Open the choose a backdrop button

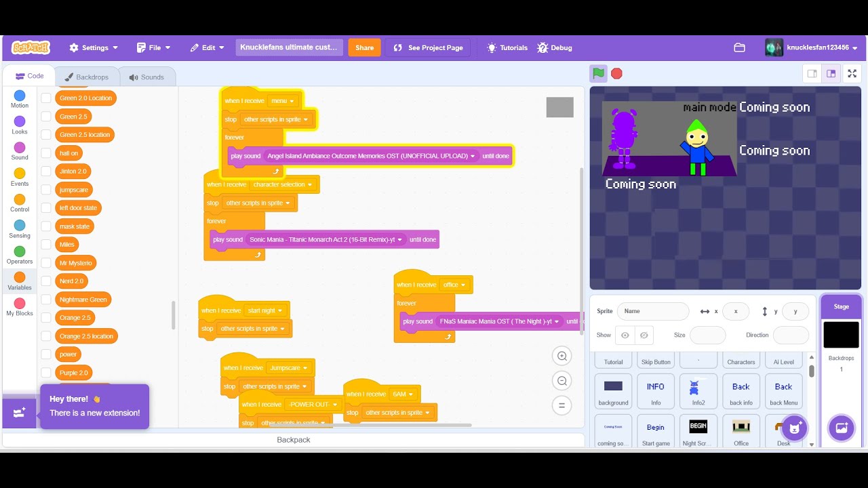[x=842, y=428]
